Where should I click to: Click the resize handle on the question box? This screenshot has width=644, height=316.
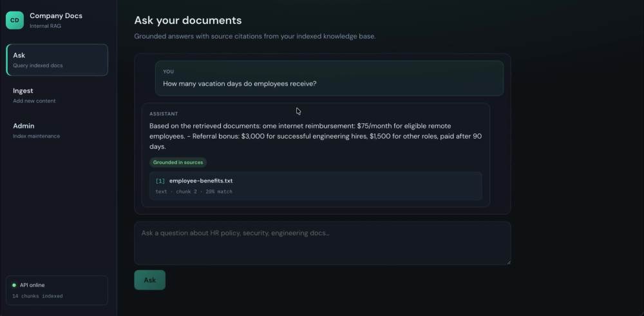(509, 262)
